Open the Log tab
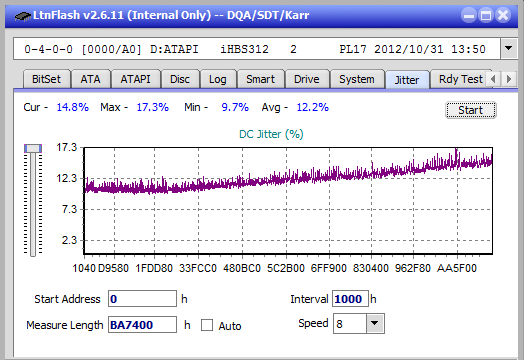This screenshot has height=360, width=524. 218,79
